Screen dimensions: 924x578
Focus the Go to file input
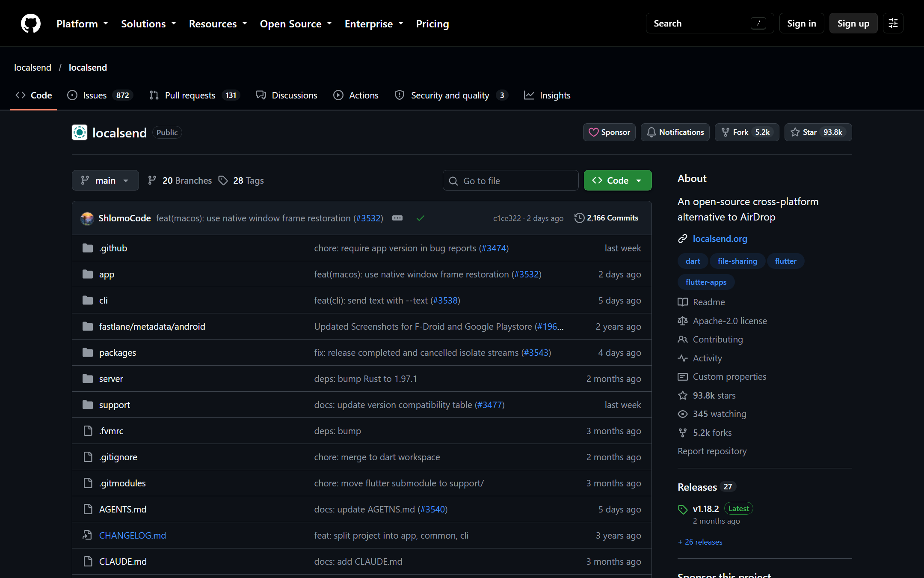[511, 180]
